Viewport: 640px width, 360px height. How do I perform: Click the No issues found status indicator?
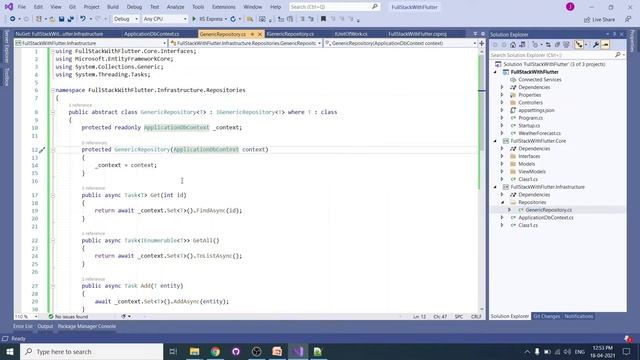tap(68, 317)
